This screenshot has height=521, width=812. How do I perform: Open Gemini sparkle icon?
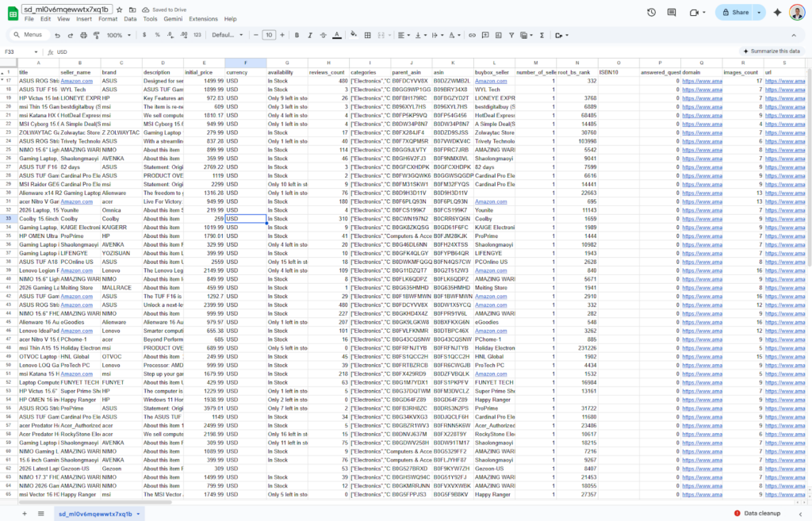point(777,13)
